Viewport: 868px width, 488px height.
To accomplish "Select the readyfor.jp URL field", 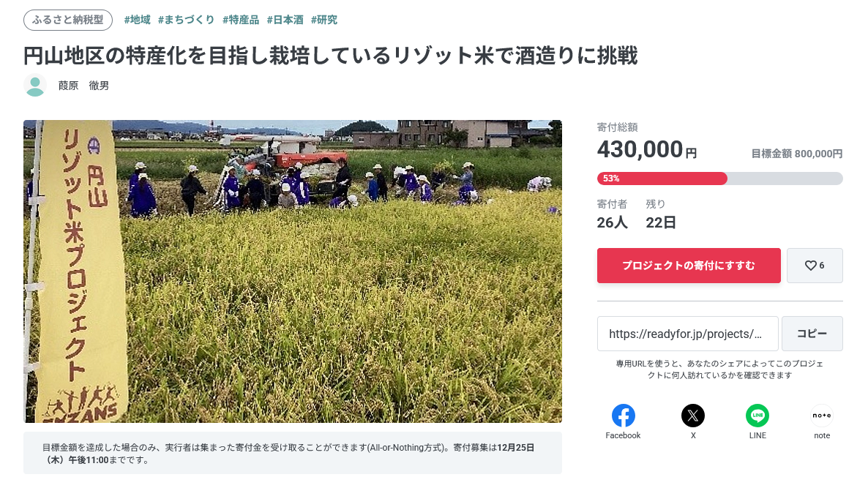I will click(687, 334).
